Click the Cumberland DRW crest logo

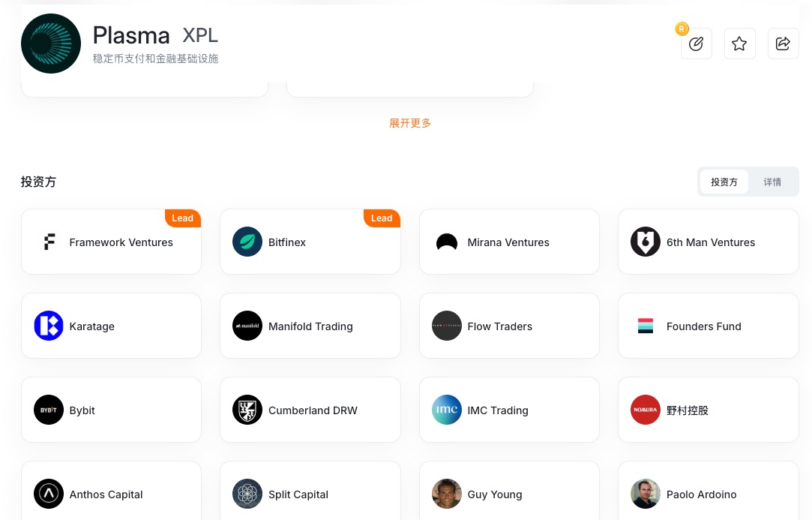pos(247,410)
